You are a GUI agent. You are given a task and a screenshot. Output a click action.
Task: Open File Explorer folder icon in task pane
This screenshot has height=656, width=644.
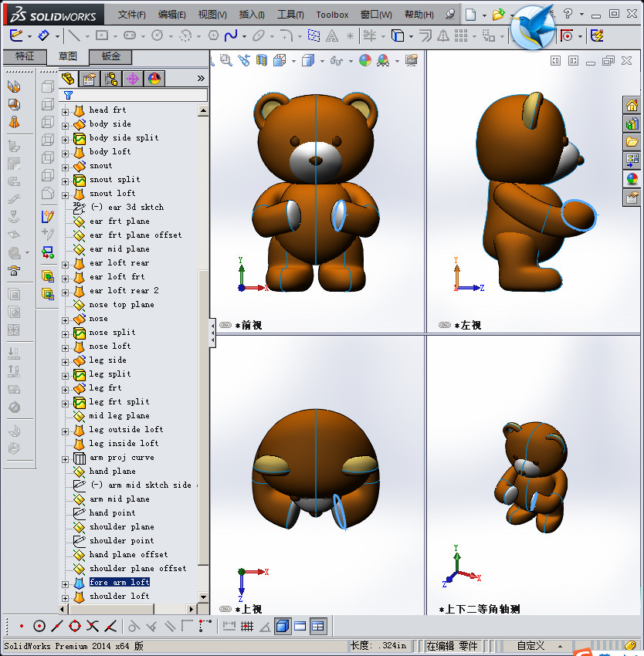(x=632, y=142)
